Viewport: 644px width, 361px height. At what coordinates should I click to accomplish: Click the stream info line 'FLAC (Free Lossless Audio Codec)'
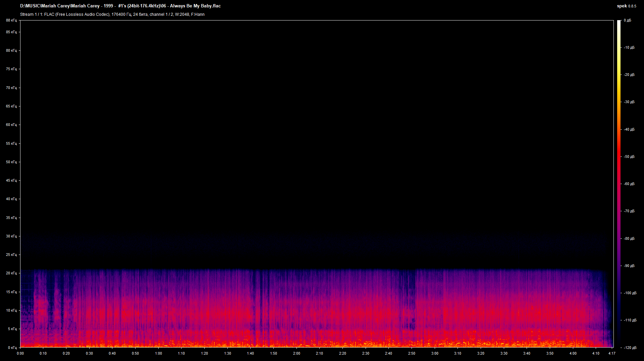pos(112,14)
